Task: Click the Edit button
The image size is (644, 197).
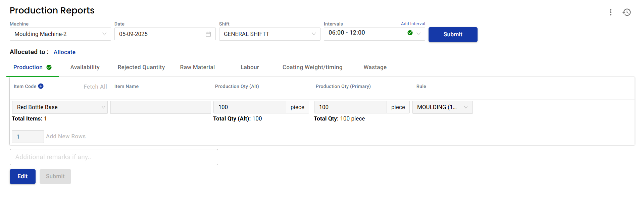Action: [22, 177]
